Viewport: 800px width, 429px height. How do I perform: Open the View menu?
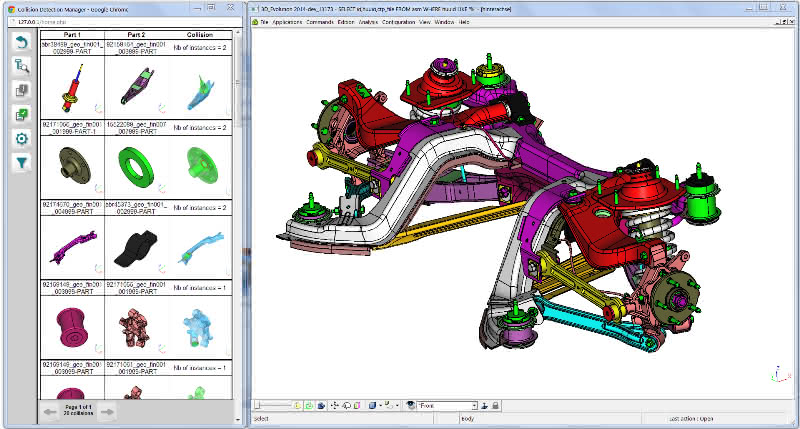click(x=424, y=22)
